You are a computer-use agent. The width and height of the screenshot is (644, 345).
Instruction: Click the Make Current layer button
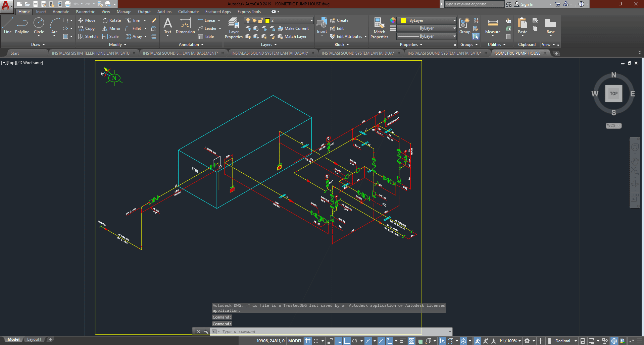click(x=293, y=28)
